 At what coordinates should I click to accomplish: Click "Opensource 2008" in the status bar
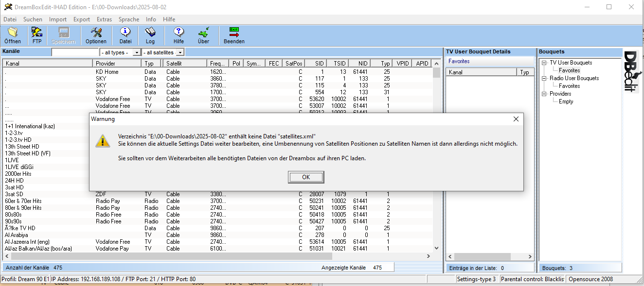point(591,279)
